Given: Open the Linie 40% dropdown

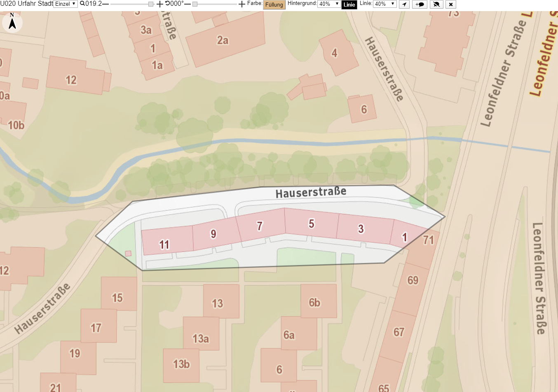Looking at the screenshot, I should pyautogui.click(x=385, y=4).
